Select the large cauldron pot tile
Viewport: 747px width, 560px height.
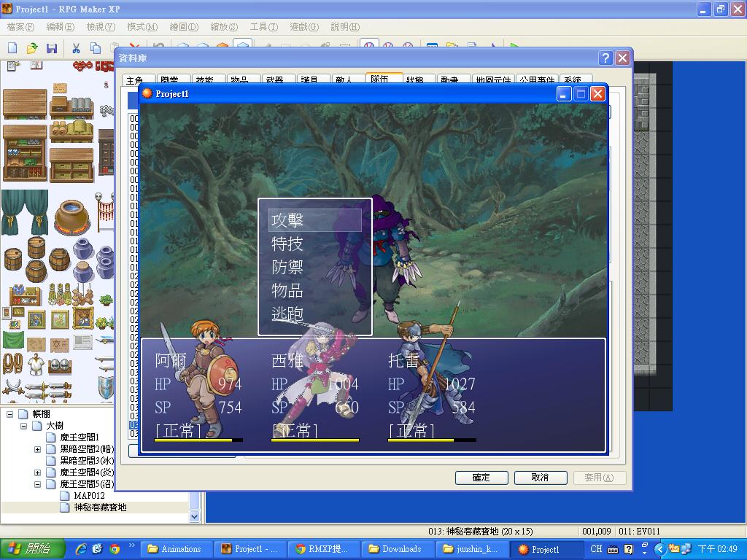point(72,217)
